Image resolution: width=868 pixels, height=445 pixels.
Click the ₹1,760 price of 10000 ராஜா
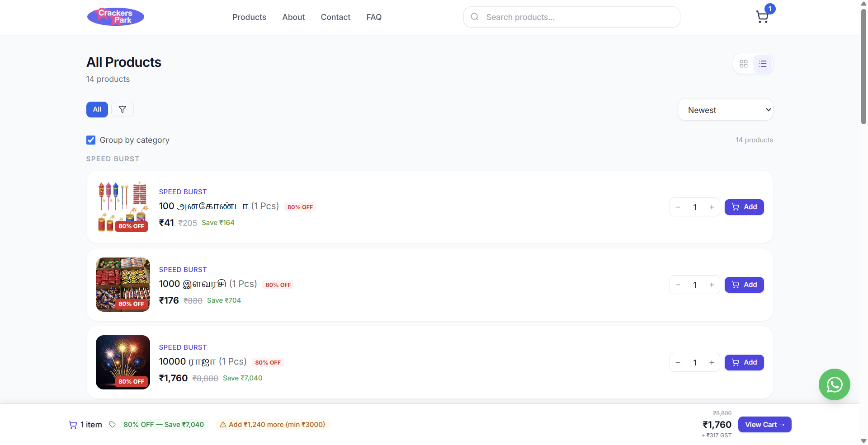point(173,378)
